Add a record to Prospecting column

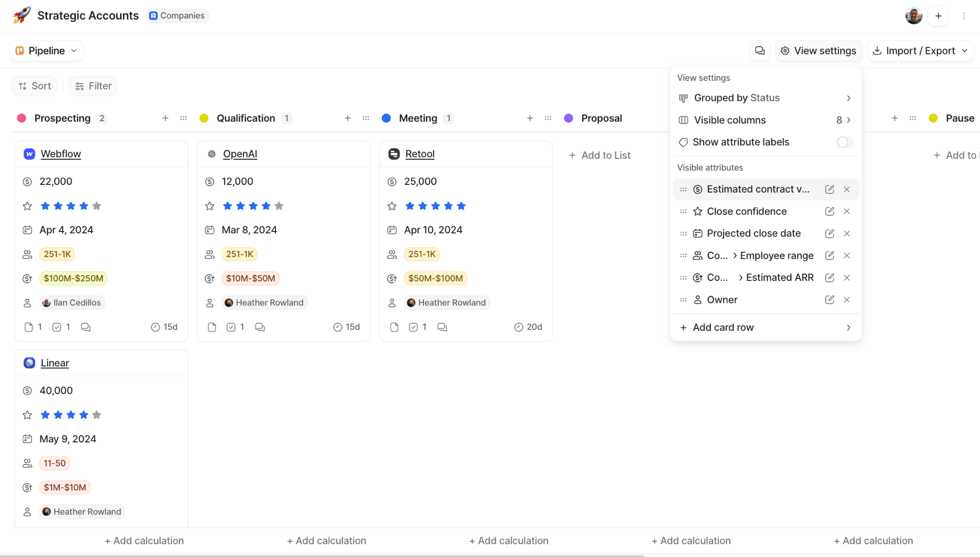pos(166,118)
